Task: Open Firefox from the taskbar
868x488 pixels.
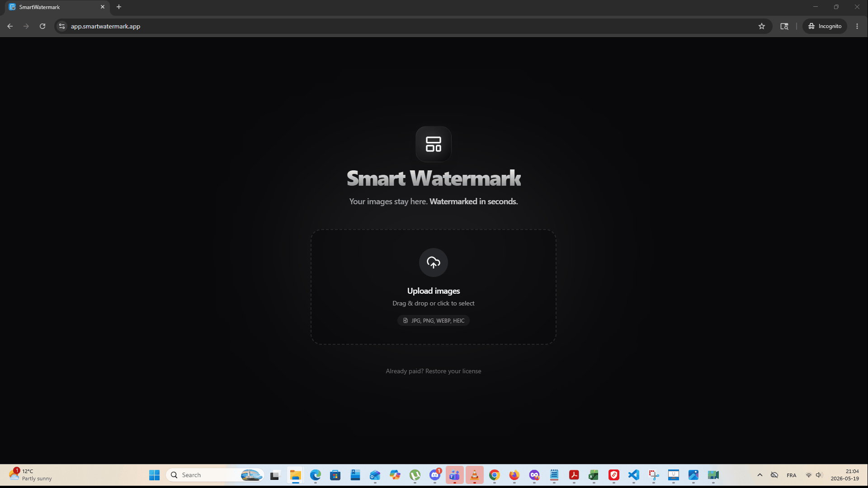Action: [x=514, y=475]
